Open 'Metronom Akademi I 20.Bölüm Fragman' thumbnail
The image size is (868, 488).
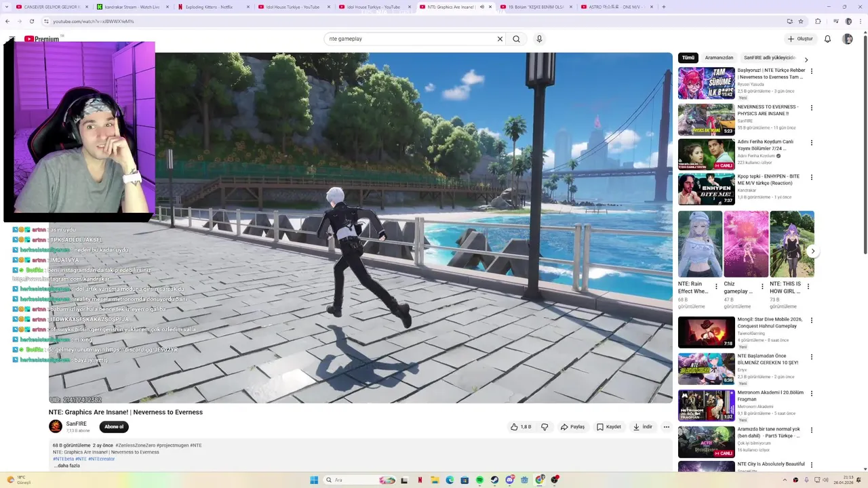706,405
